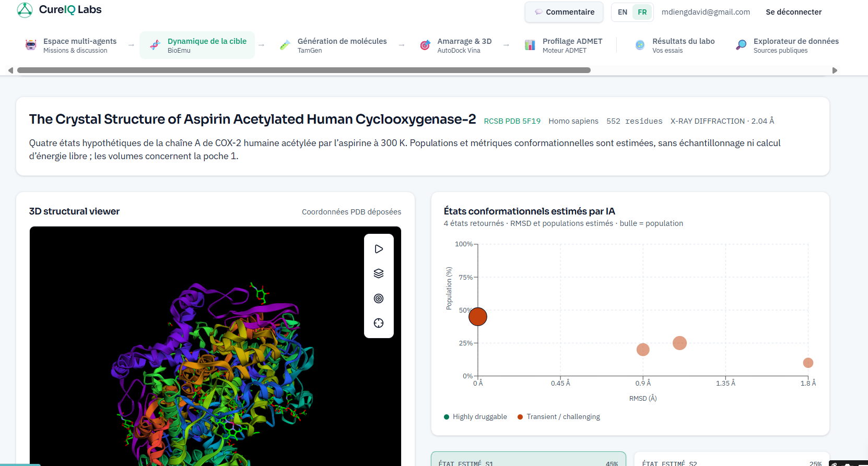Click the robot icon for Espace multi-agents

pyautogui.click(x=31, y=45)
